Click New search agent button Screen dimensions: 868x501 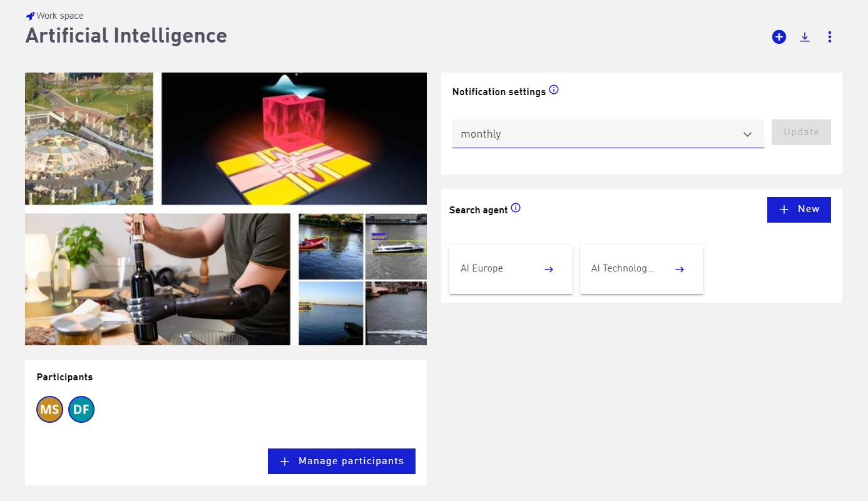pos(799,210)
